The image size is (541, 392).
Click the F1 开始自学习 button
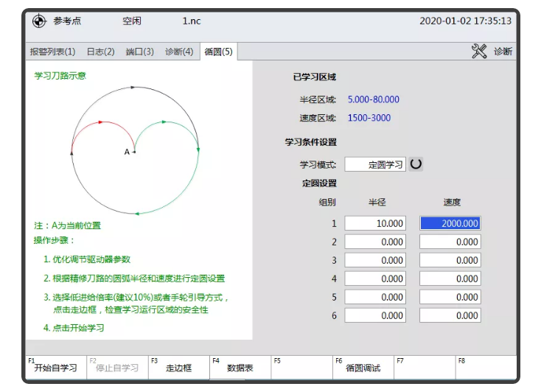(56, 367)
